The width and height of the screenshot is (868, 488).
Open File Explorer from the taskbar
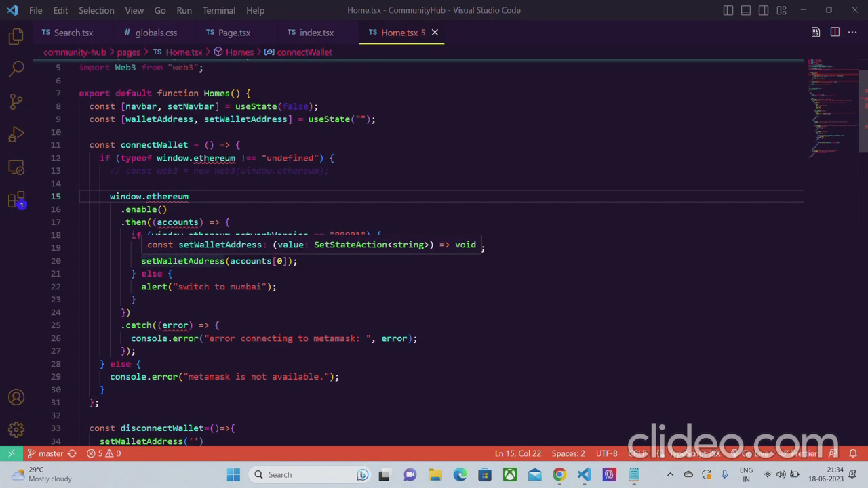click(x=435, y=474)
